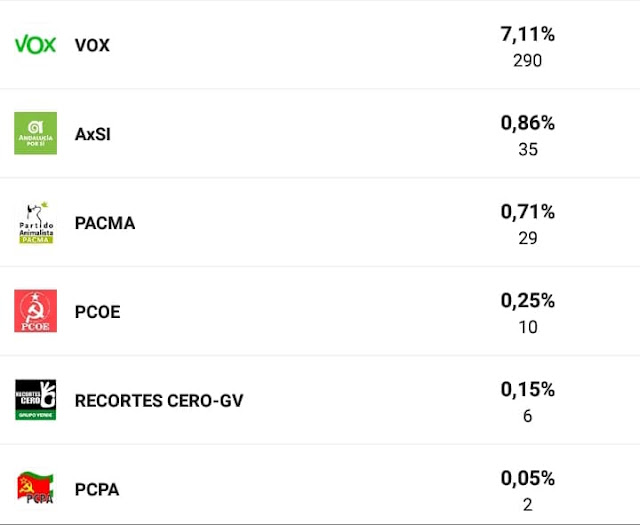Click PCPA 0,05% percentage value
Viewport: 640px width, 525px height.
pos(528,478)
